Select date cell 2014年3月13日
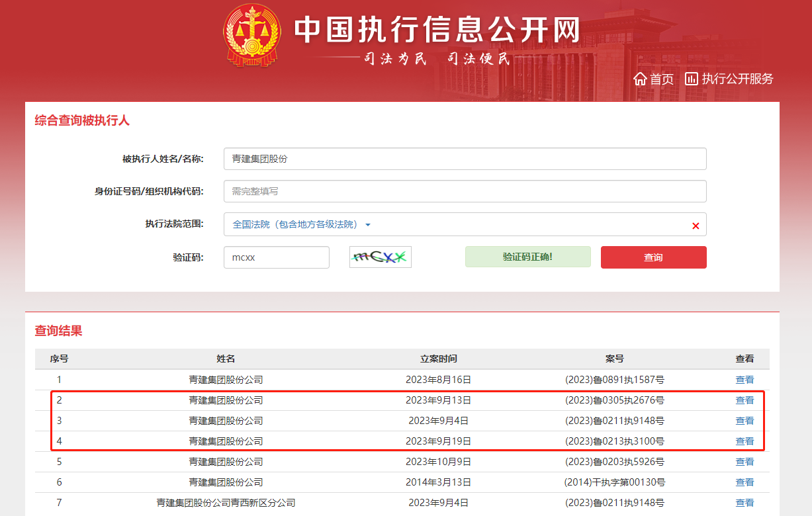Viewport: 812px width, 516px height. [x=439, y=482]
